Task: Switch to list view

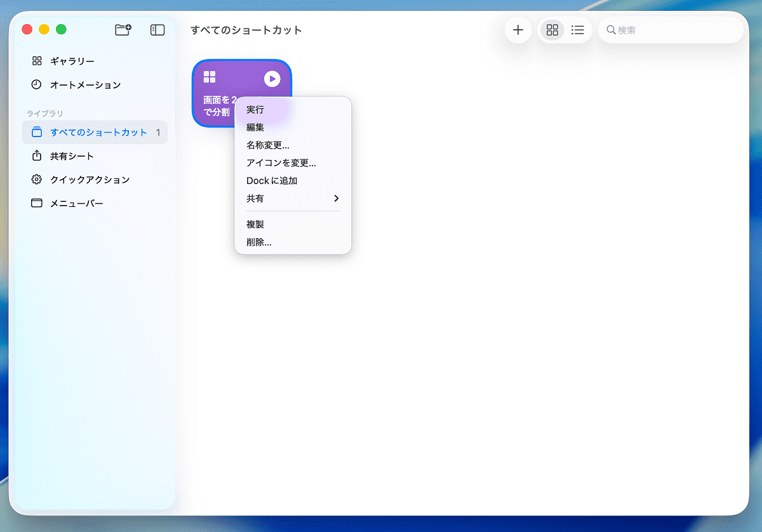Action: [x=578, y=30]
